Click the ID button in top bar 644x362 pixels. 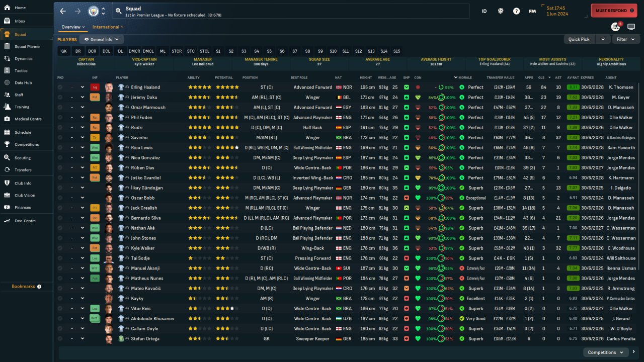pos(484,11)
